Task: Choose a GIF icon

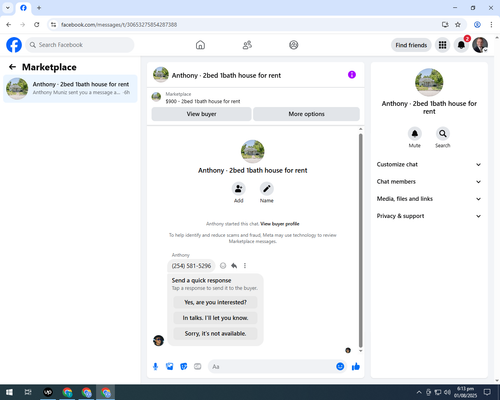Action: (198, 367)
